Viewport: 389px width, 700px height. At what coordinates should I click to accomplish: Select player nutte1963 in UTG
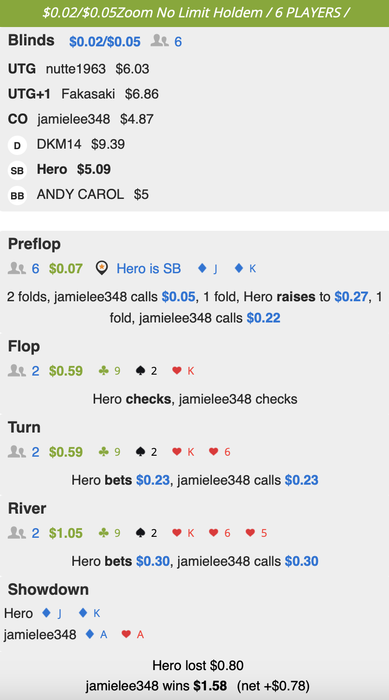[x=76, y=69]
